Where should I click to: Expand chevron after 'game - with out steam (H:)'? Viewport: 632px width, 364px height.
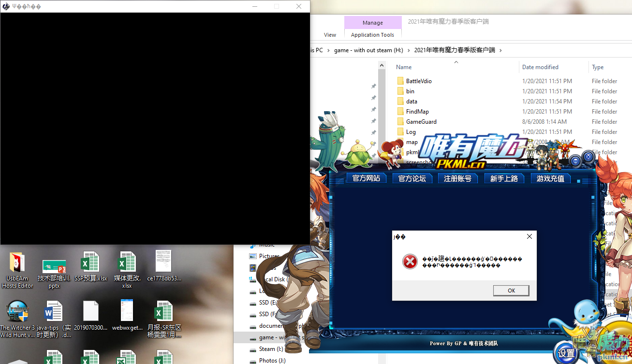coord(409,50)
